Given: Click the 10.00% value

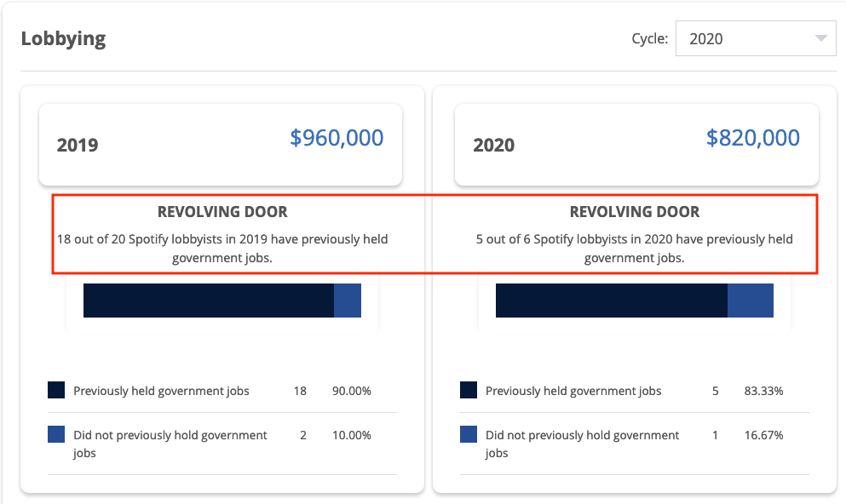Looking at the screenshot, I should (x=352, y=435).
